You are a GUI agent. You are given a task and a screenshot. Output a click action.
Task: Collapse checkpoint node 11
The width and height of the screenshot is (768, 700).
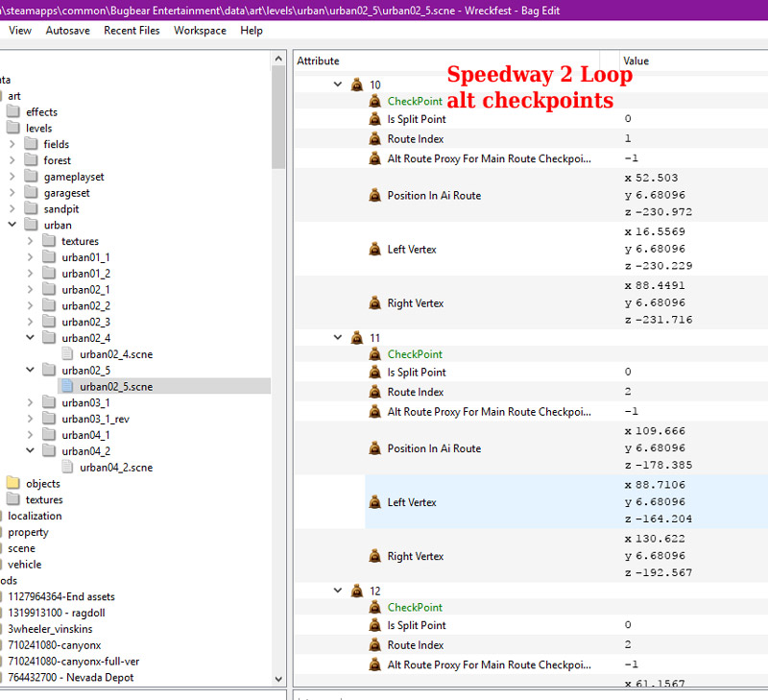(338, 337)
